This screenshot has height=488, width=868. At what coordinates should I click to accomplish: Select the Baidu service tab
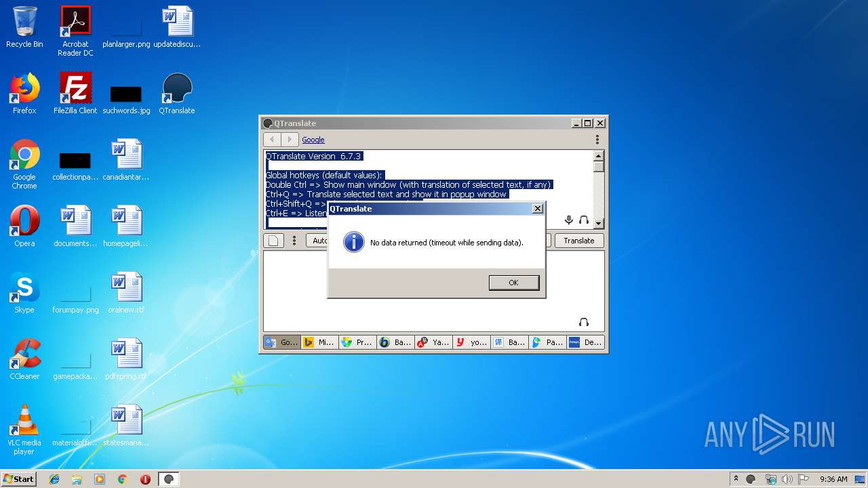(x=509, y=342)
